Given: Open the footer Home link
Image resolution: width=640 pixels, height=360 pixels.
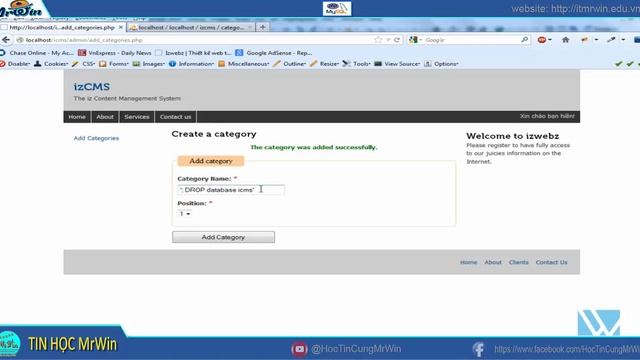Looking at the screenshot, I should click(x=469, y=262).
